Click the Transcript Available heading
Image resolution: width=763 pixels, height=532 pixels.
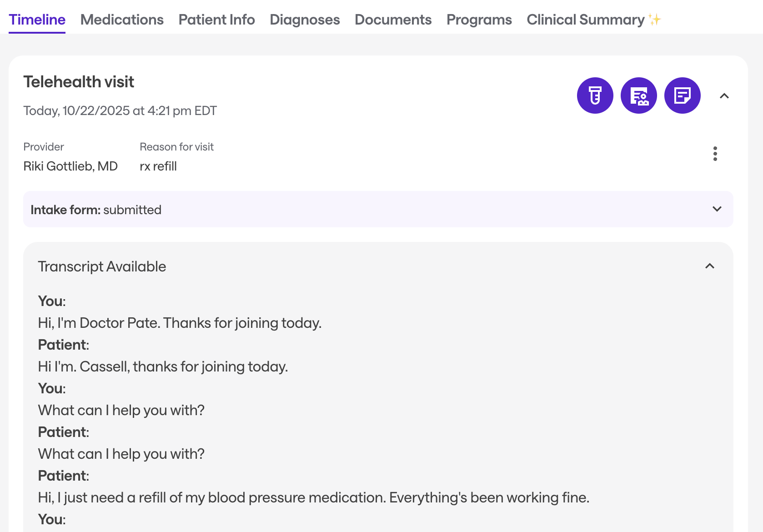tap(102, 266)
